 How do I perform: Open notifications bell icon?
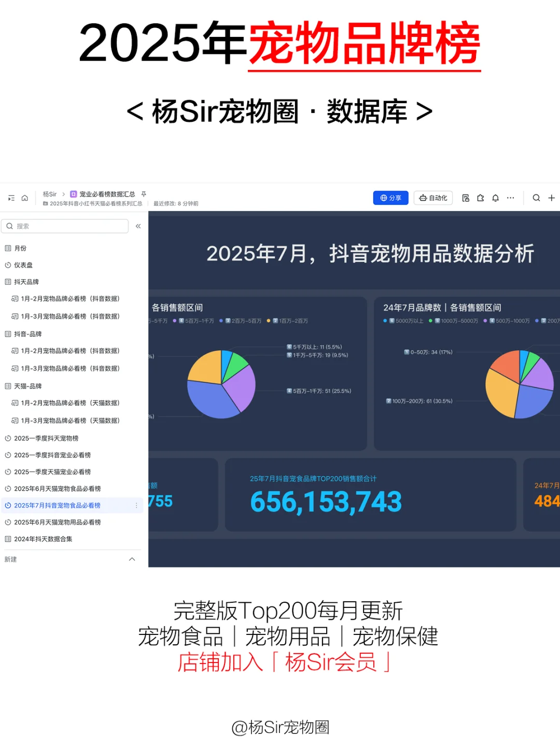(x=495, y=198)
